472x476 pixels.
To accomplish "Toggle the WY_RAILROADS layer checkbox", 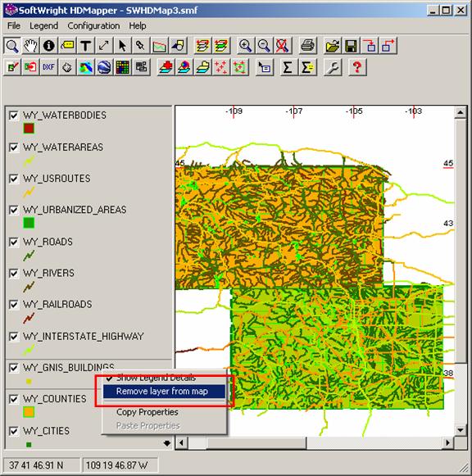I will [x=14, y=305].
